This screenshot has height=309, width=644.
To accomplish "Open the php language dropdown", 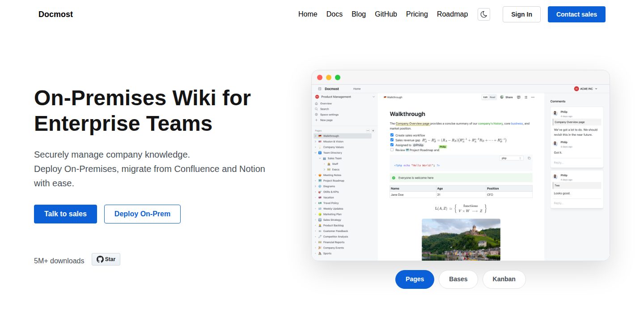I will click(x=511, y=158).
